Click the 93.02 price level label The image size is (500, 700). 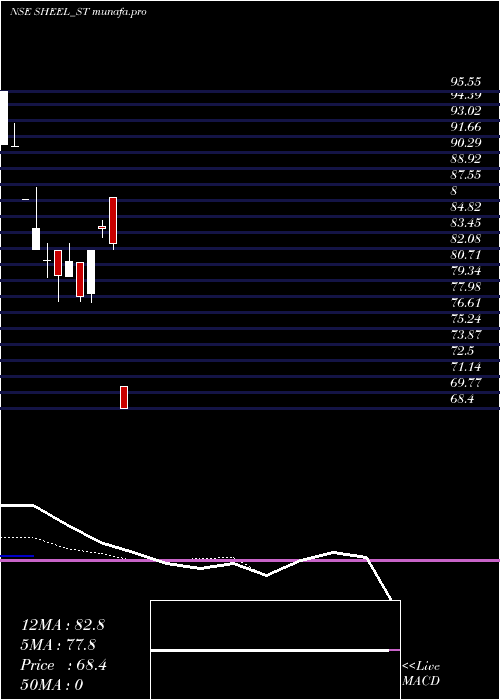[466, 111]
